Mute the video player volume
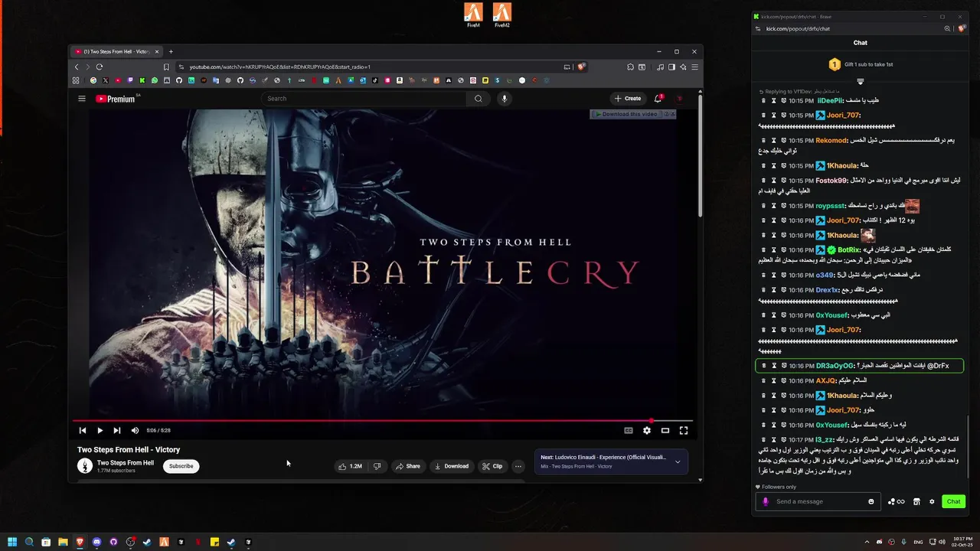This screenshot has height=551, width=980. (x=135, y=431)
